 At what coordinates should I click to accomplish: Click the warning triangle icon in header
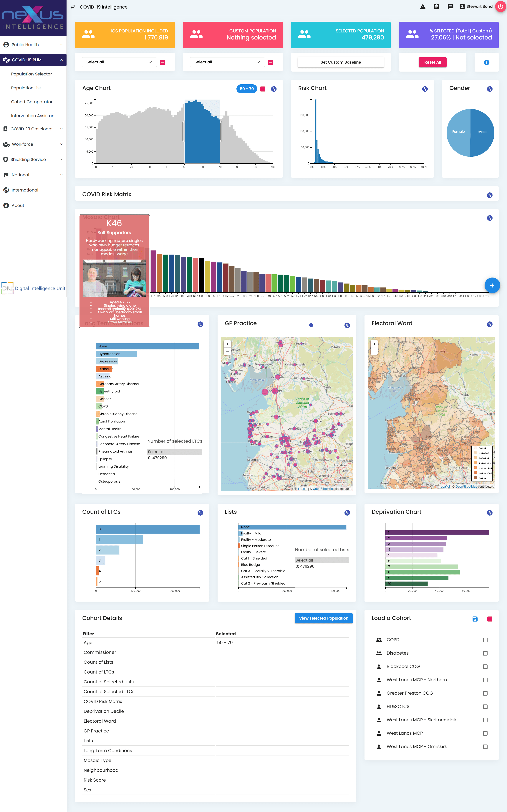click(422, 7)
